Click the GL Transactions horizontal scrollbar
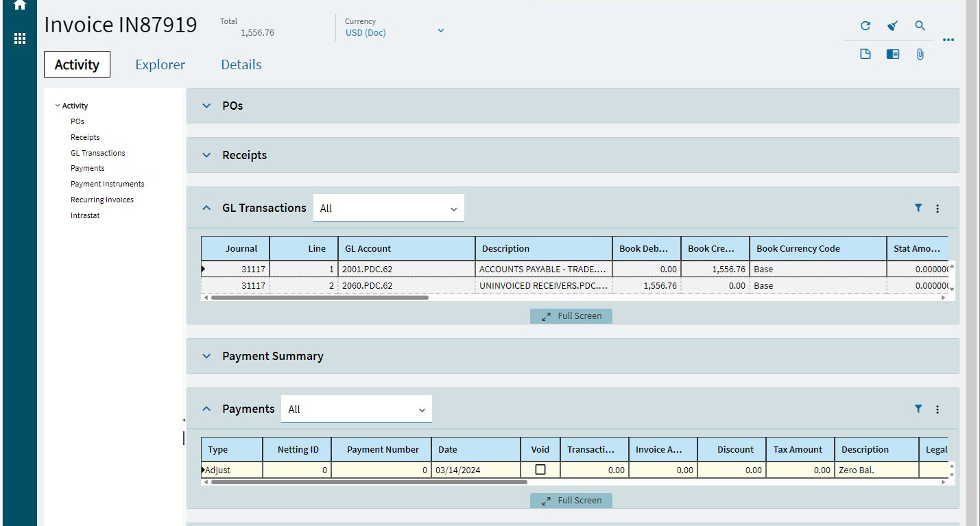Image resolution: width=980 pixels, height=526 pixels. tap(320, 298)
